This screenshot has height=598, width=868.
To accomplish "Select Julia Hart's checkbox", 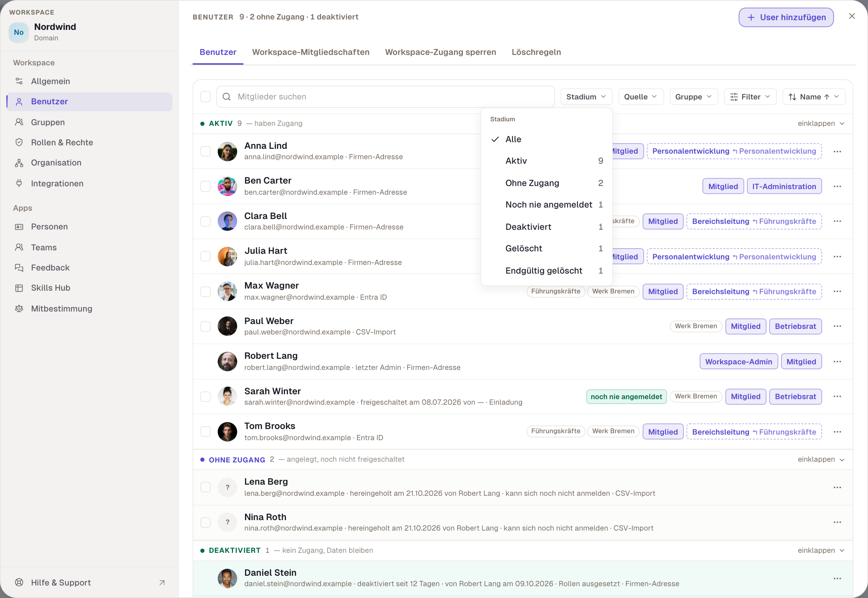I will click(206, 257).
